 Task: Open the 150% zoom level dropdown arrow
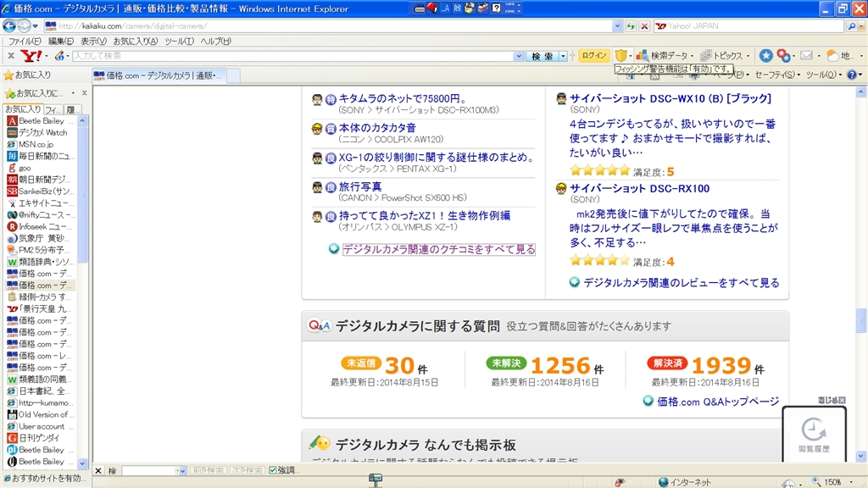851,482
